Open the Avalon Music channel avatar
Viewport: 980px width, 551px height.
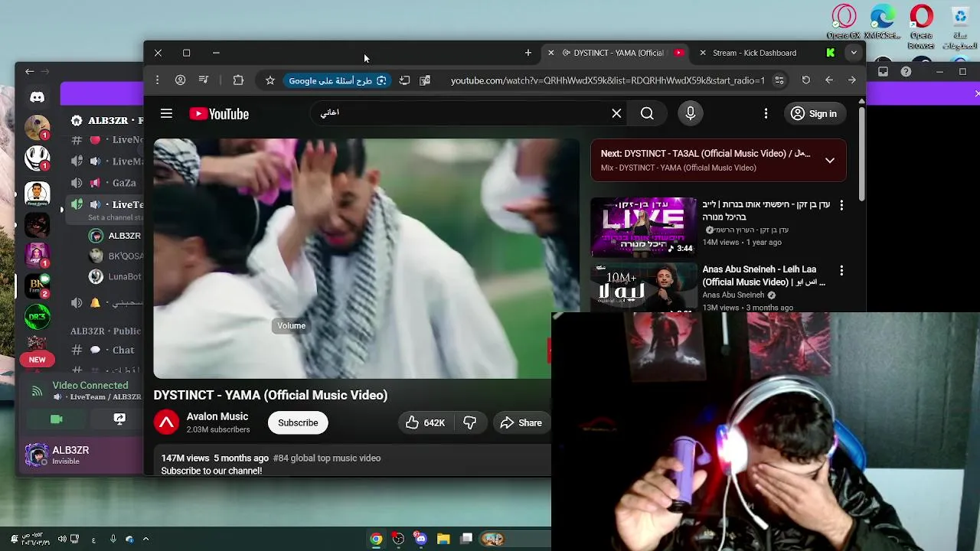[x=166, y=422]
